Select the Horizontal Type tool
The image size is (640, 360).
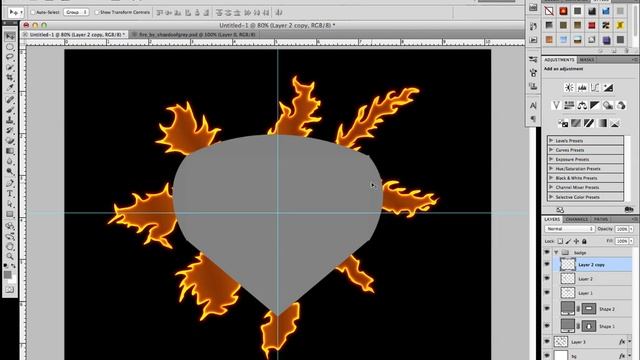tap(10, 194)
